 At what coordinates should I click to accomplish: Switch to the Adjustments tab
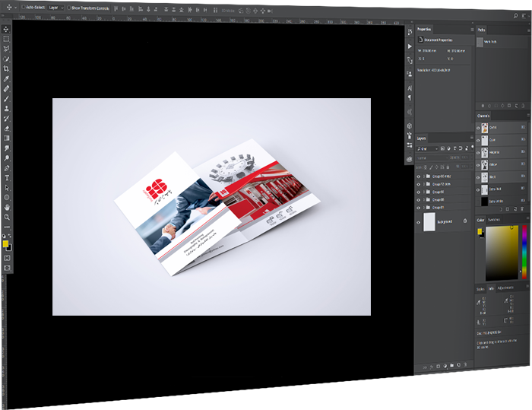pos(505,288)
